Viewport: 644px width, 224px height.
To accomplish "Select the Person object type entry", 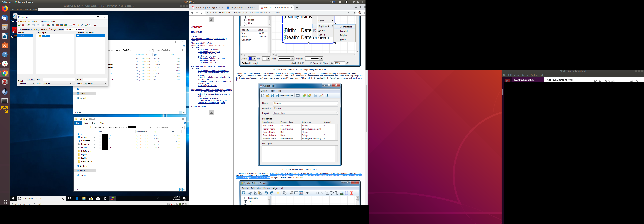I will point(82,36).
